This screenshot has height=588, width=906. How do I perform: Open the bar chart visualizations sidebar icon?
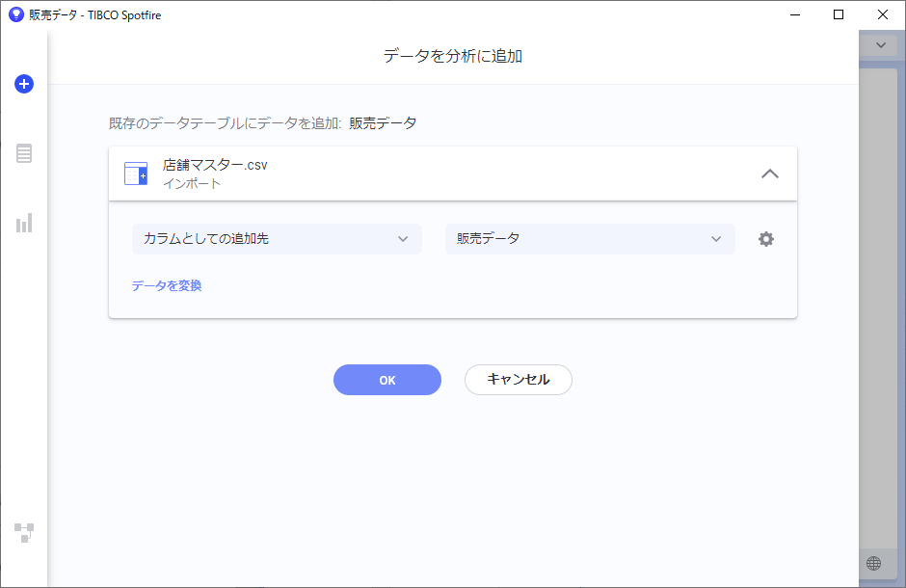click(x=24, y=223)
